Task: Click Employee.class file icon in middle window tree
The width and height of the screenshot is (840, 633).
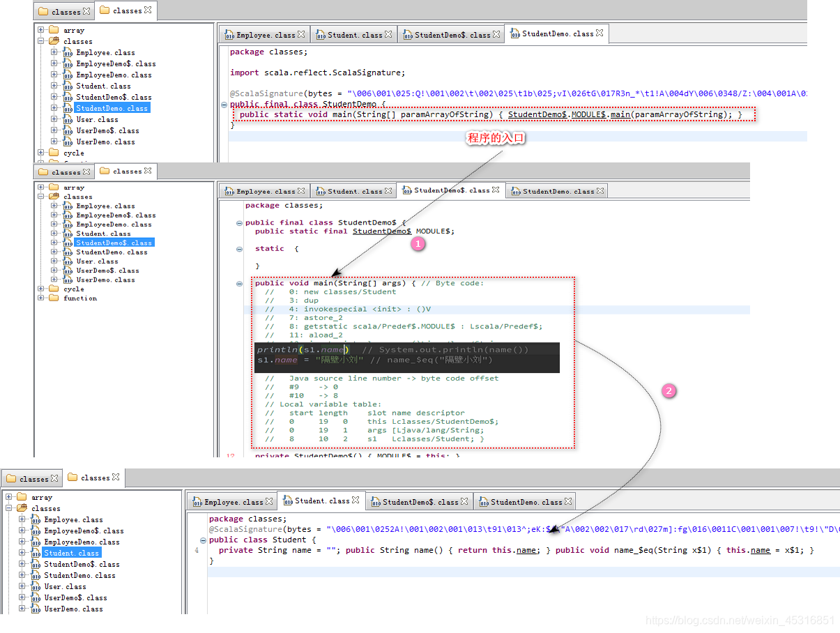Action: 68,206
